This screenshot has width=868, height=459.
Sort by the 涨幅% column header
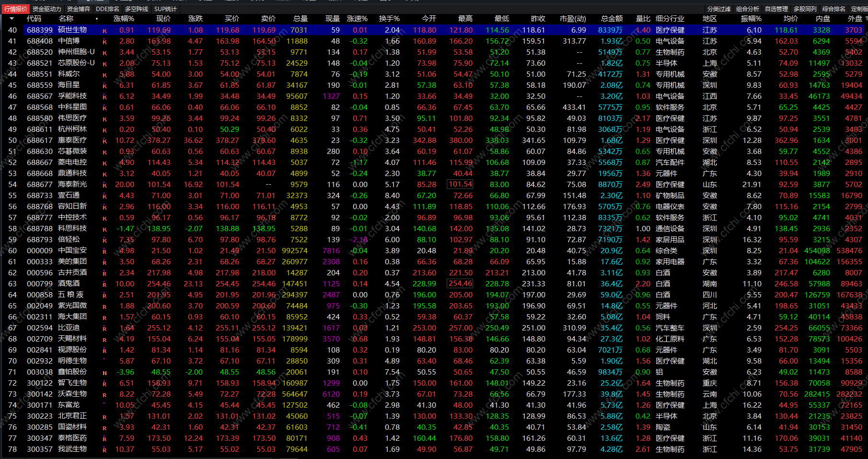pos(124,19)
